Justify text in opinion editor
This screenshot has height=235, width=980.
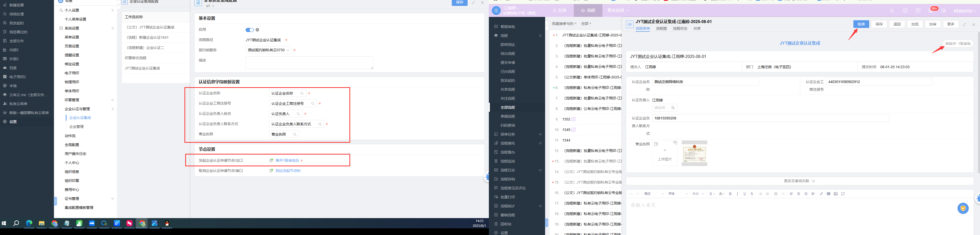[813, 194]
